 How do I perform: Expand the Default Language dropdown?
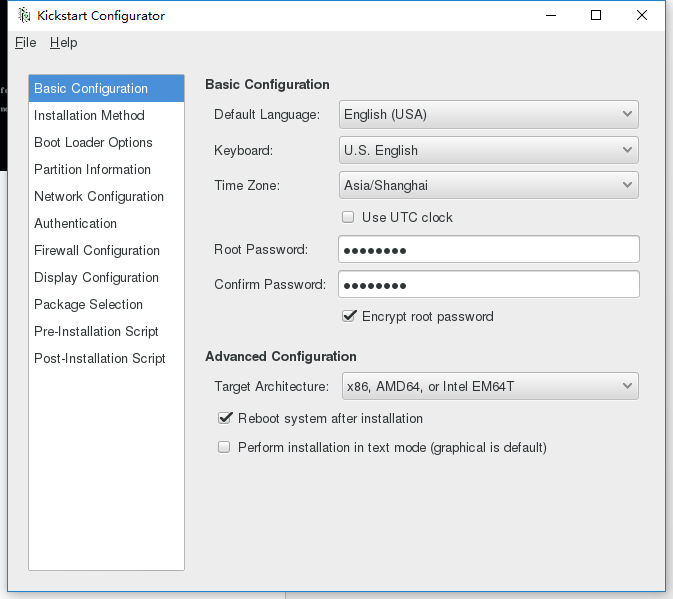(x=488, y=114)
